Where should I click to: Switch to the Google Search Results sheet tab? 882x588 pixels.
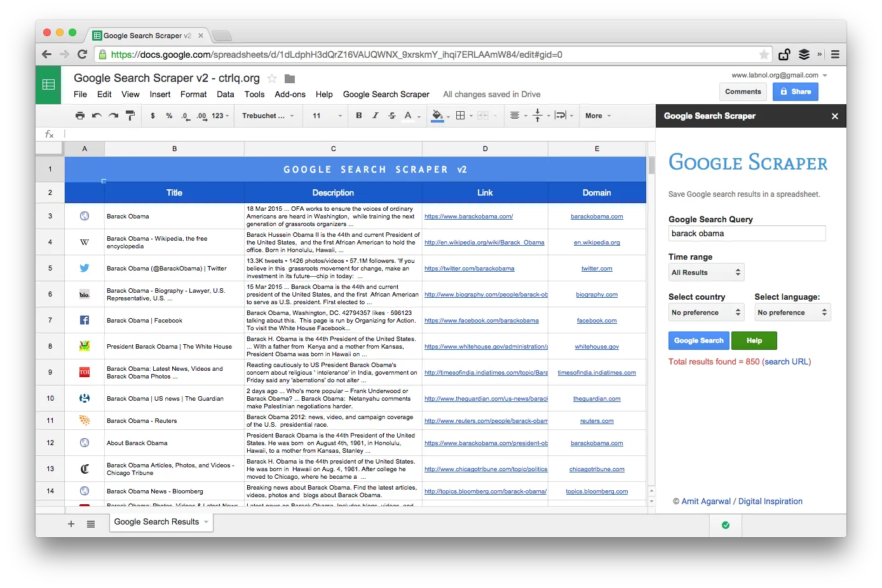pos(156,521)
